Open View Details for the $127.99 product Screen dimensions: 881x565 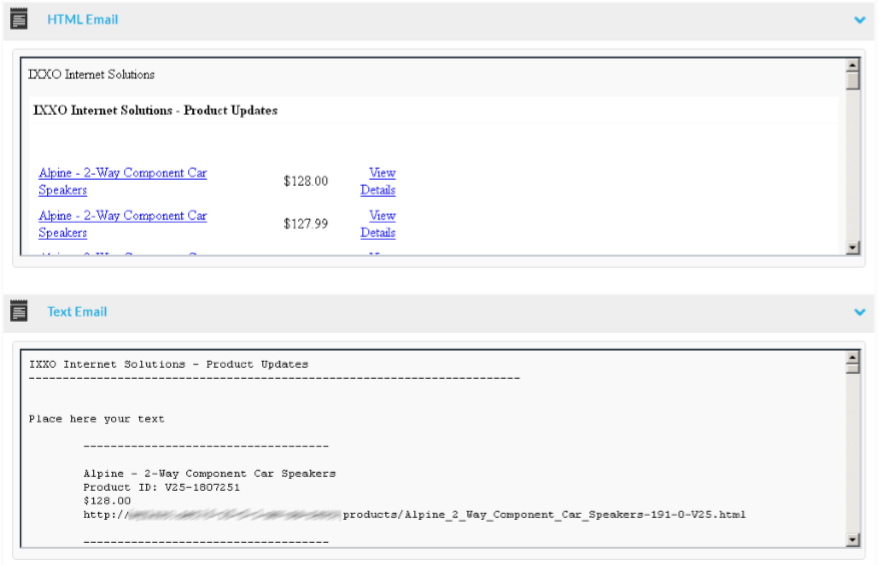tap(378, 224)
